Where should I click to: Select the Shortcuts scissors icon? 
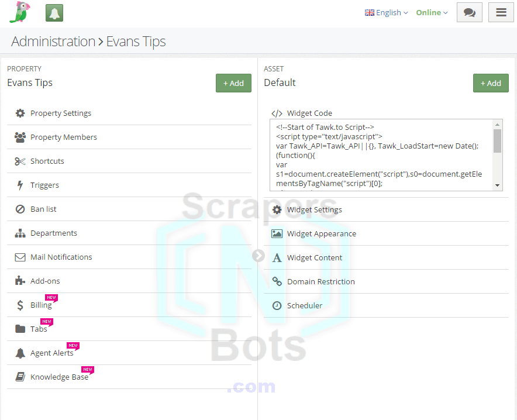(19, 161)
